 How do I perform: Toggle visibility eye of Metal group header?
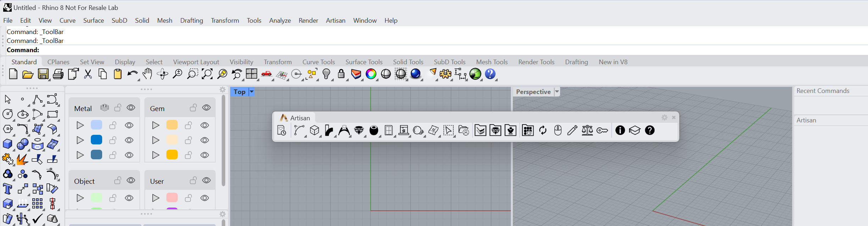tap(131, 108)
